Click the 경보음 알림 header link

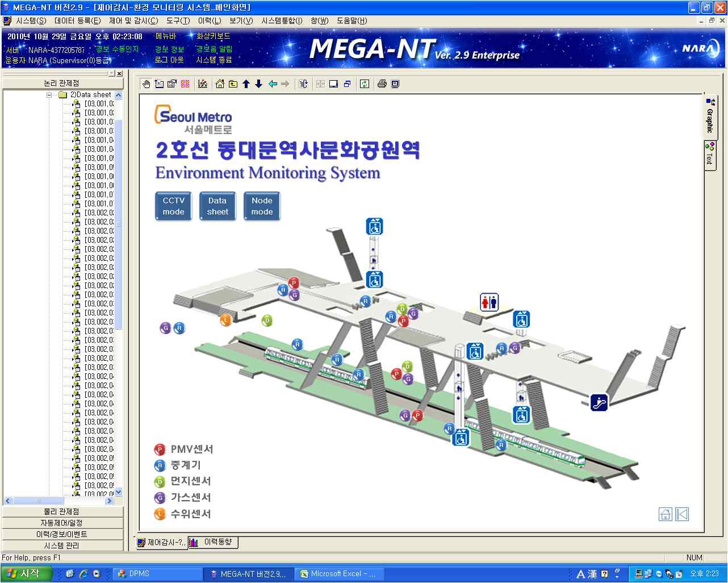(215, 49)
